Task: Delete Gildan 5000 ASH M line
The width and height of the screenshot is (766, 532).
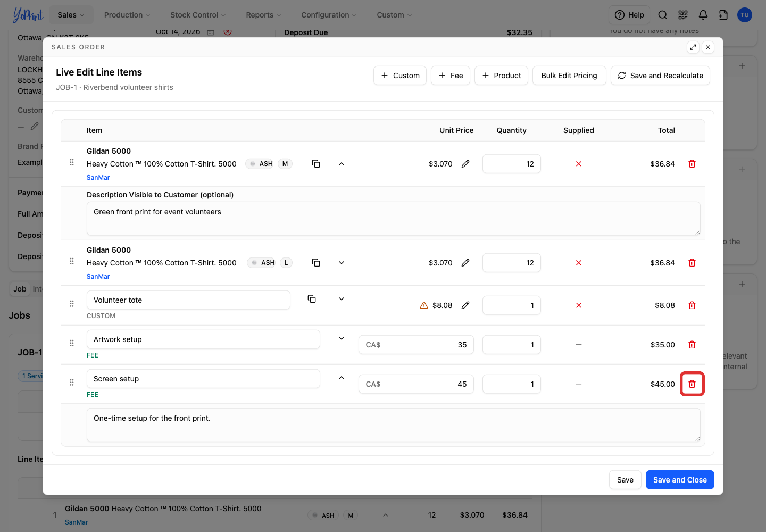Action: (692, 164)
